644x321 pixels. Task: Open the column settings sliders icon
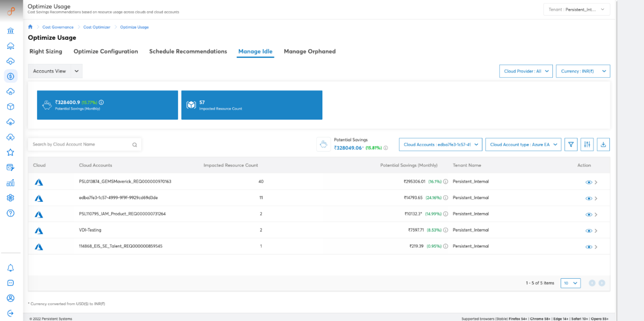pyautogui.click(x=587, y=144)
